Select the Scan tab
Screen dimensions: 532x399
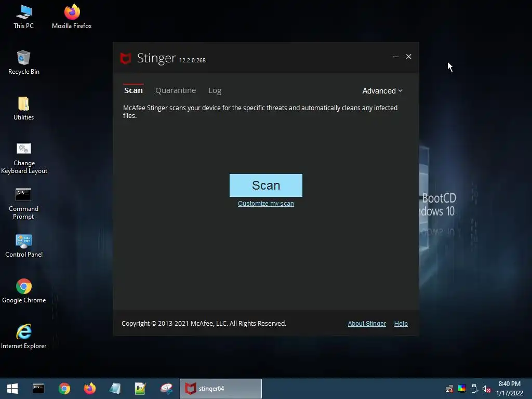134,90
